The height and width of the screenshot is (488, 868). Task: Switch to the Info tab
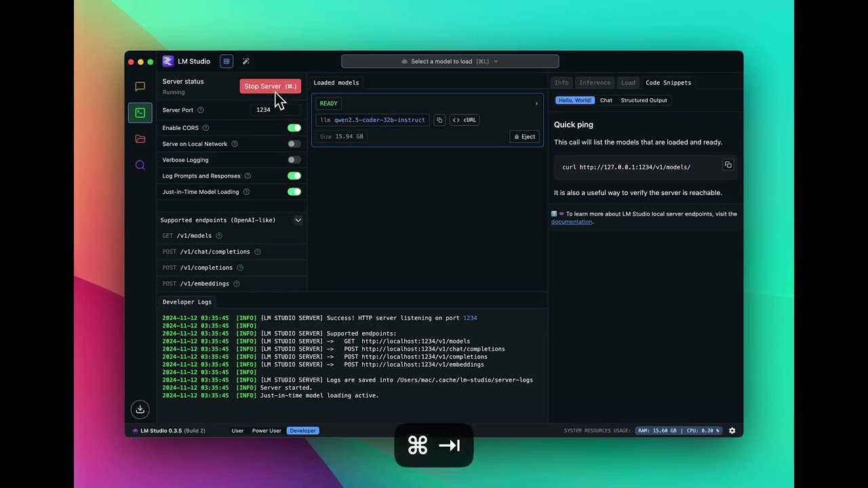pos(561,83)
